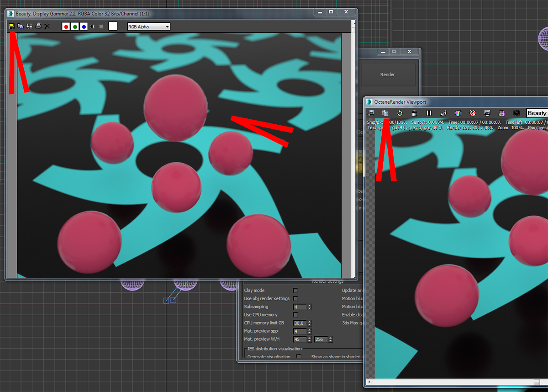Enable the Clay mode checkbox

point(295,291)
